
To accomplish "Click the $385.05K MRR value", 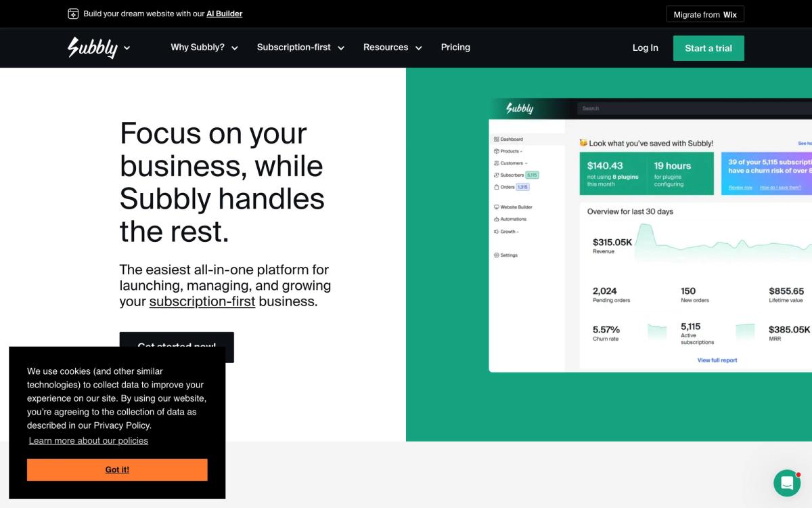I will pyautogui.click(x=789, y=330).
